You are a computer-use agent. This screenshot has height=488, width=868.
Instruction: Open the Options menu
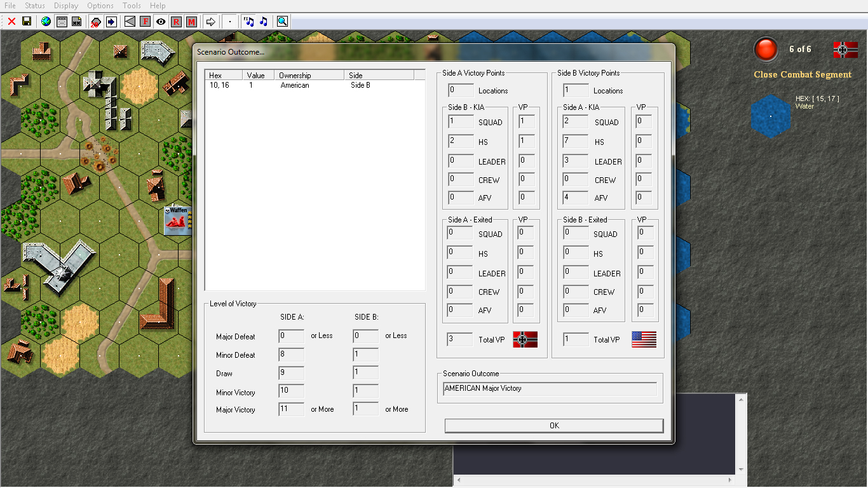(100, 6)
